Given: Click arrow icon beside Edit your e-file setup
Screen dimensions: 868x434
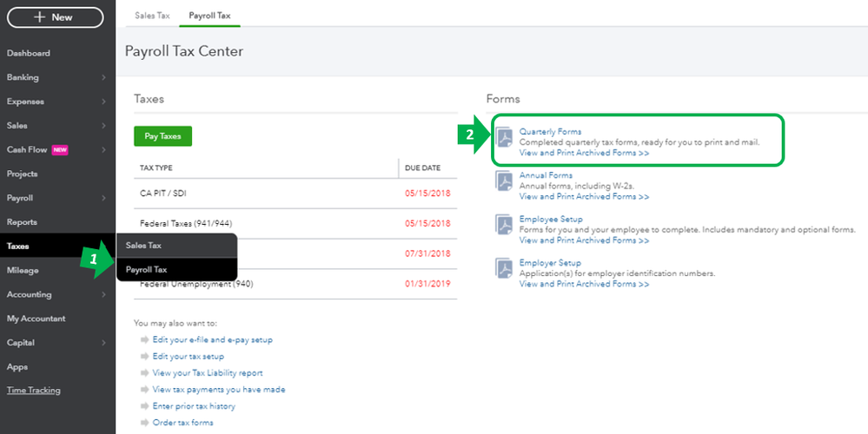Looking at the screenshot, I should click(145, 340).
